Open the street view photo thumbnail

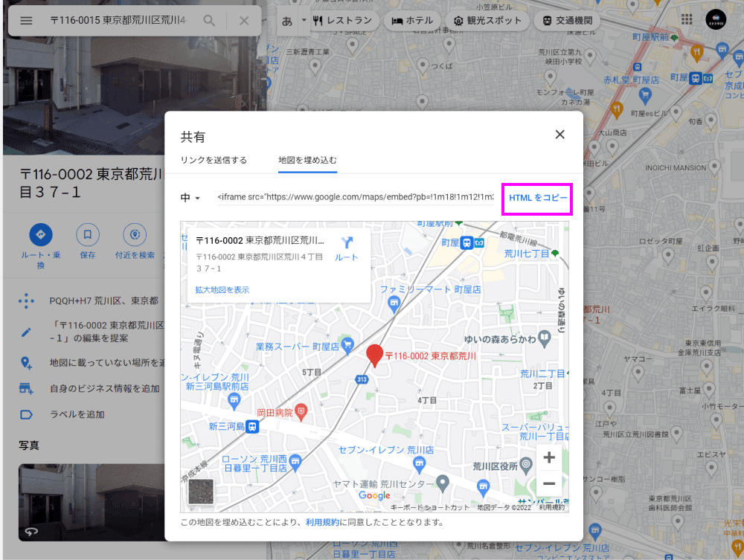pyautogui.click(x=92, y=502)
